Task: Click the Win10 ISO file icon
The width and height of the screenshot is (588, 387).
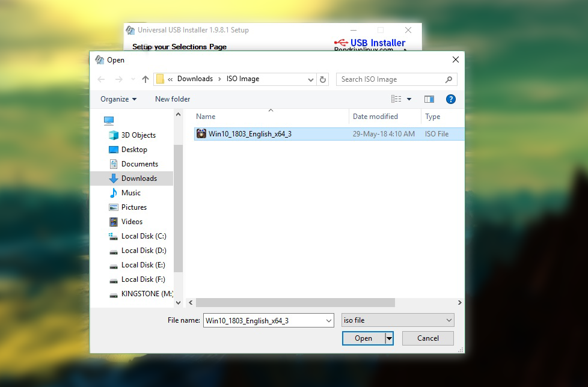Action: pos(201,134)
